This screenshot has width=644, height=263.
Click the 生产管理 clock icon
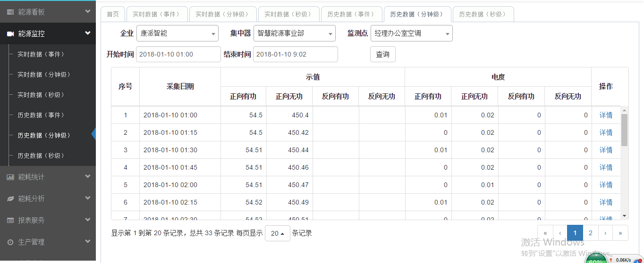pos(10,242)
